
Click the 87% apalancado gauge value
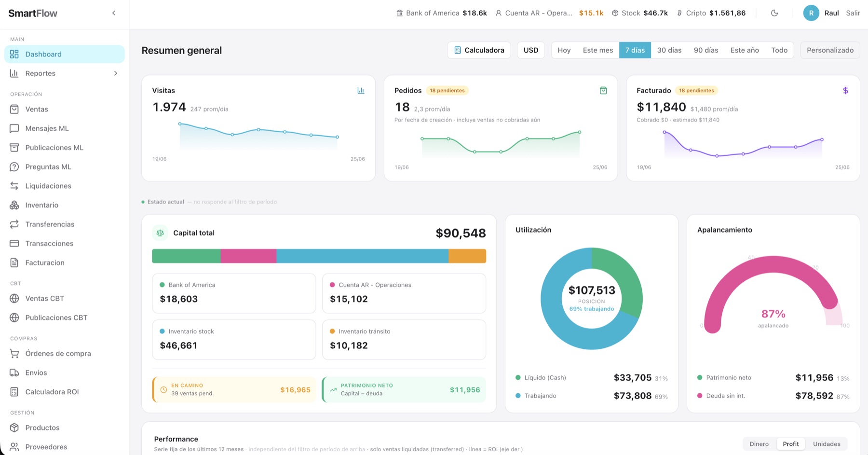[x=773, y=314]
